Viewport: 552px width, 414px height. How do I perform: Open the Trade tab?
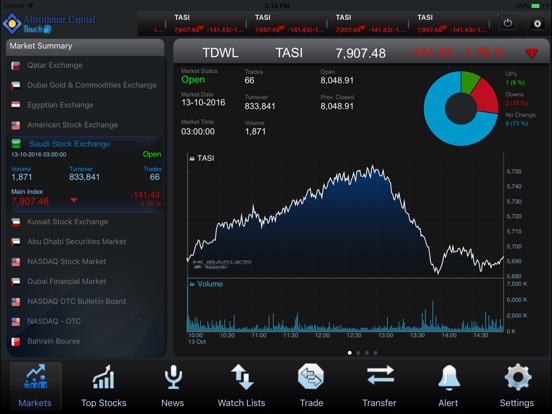[x=311, y=386]
